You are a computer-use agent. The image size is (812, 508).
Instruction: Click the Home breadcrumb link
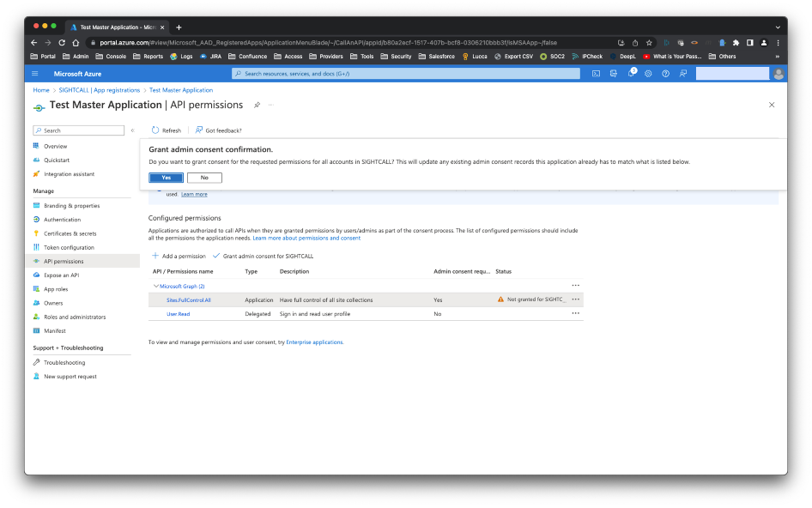(x=41, y=90)
